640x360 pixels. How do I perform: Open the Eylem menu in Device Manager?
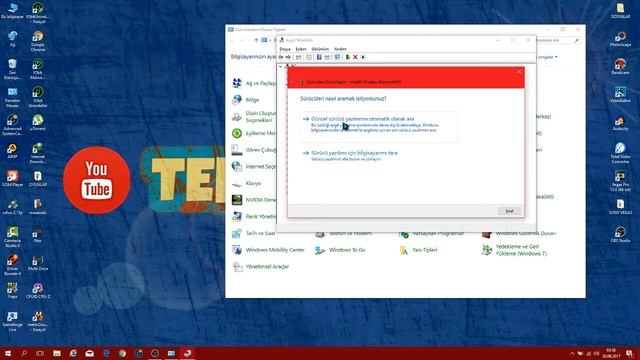click(301, 49)
